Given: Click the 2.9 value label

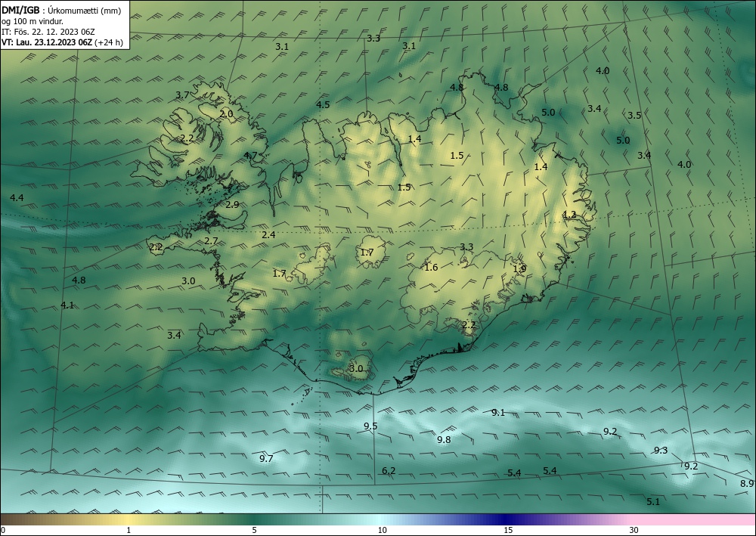Looking at the screenshot, I should coord(232,204).
